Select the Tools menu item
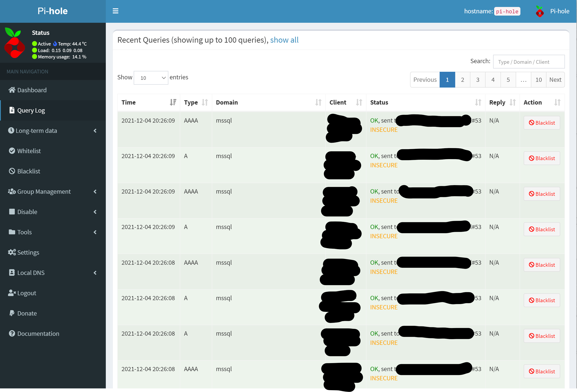The image size is (577, 392). click(x=24, y=232)
